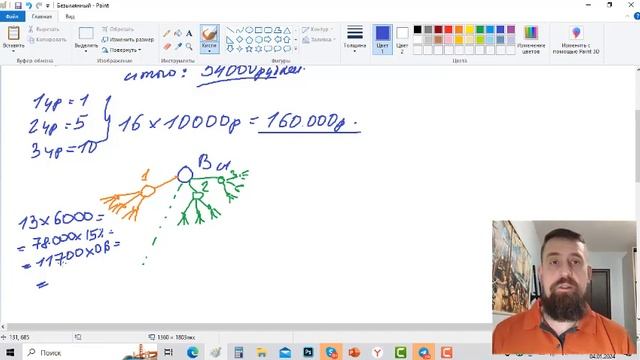The width and height of the screenshot is (640, 360).
Task: Open the File (Файл) menu
Action: 12,16
